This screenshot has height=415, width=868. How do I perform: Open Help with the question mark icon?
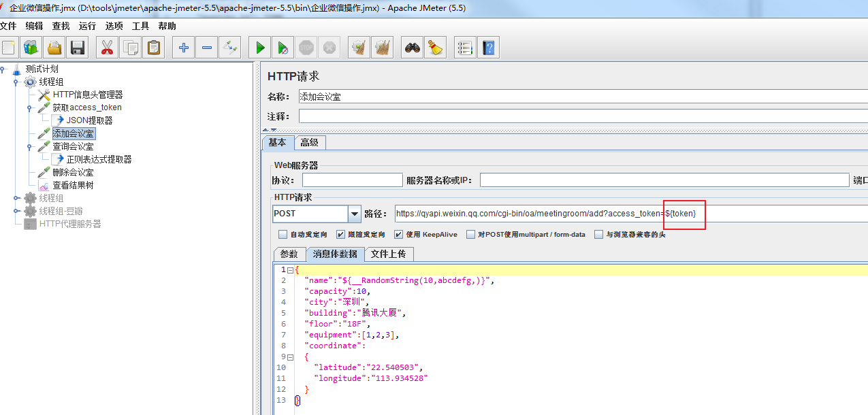[488, 48]
